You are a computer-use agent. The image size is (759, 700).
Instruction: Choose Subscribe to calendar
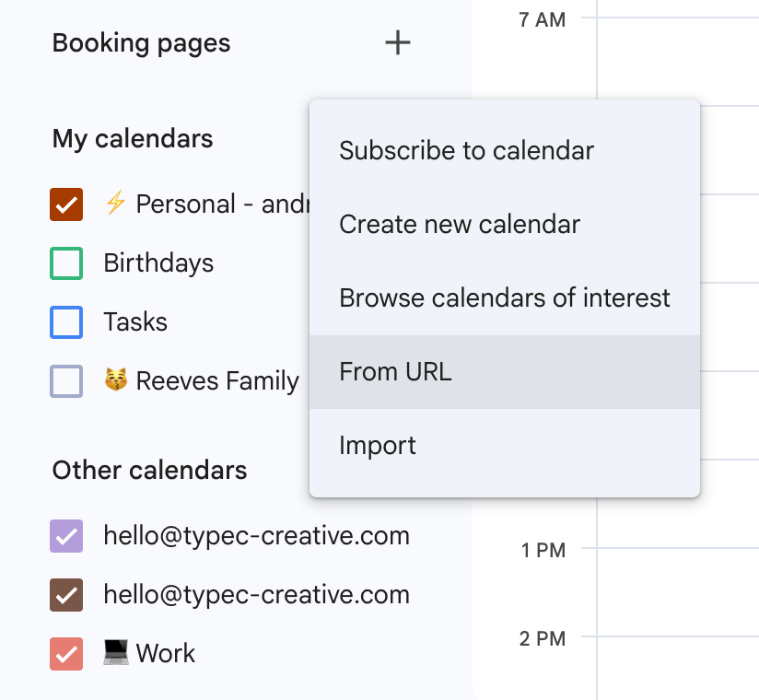click(466, 150)
